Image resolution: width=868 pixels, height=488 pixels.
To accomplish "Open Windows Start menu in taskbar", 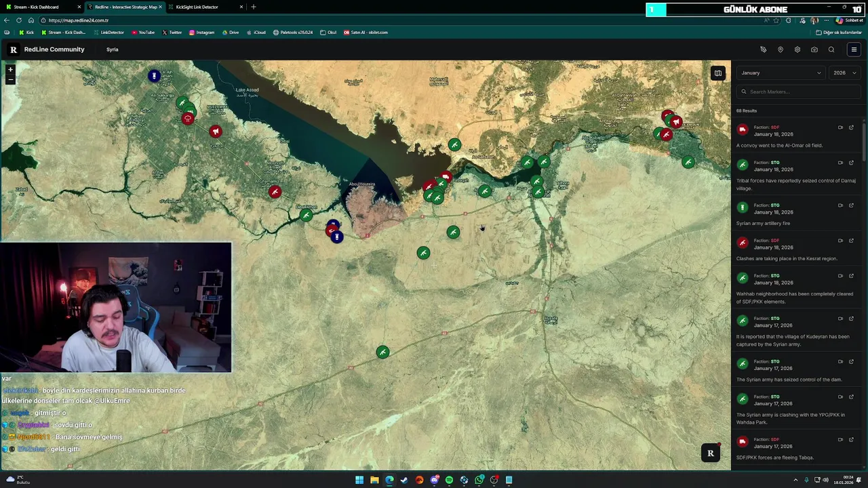I will pyautogui.click(x=359, y=480).
